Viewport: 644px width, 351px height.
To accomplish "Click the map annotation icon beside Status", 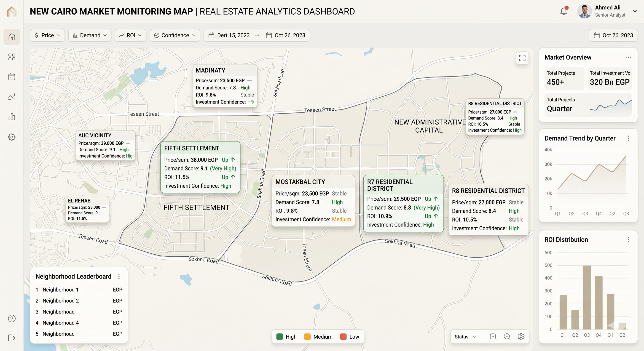I will (x=493, y=337).
